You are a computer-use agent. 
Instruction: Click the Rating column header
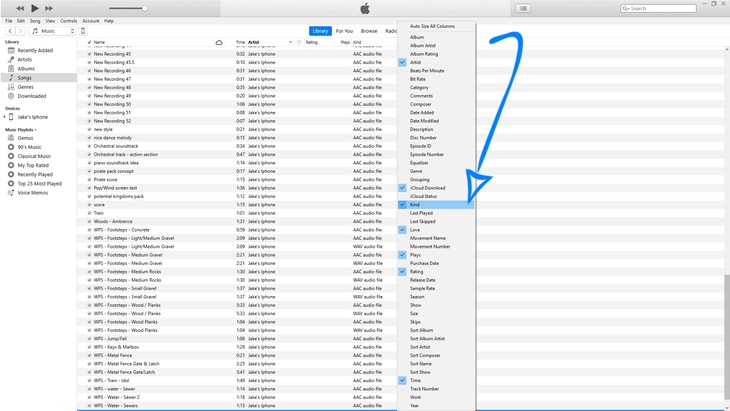(x=311, y=42)
